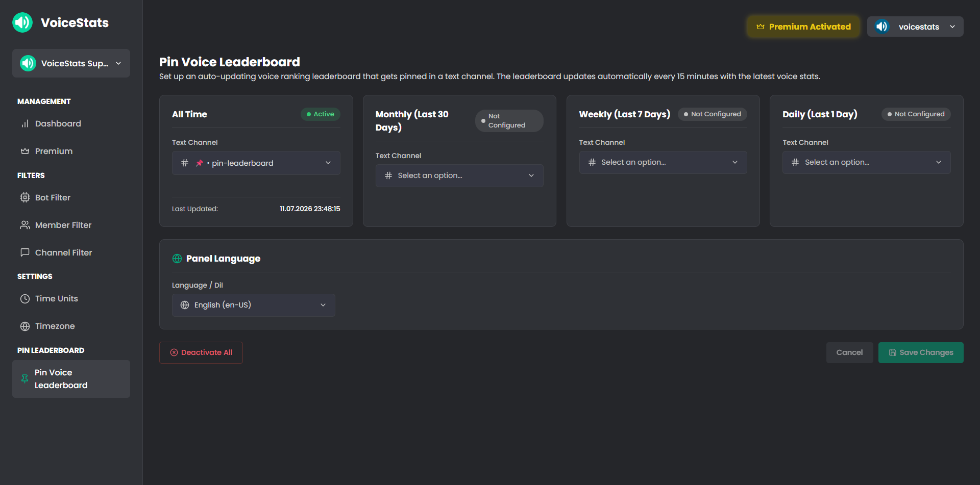Select Timezone in the sidebar

71,326
